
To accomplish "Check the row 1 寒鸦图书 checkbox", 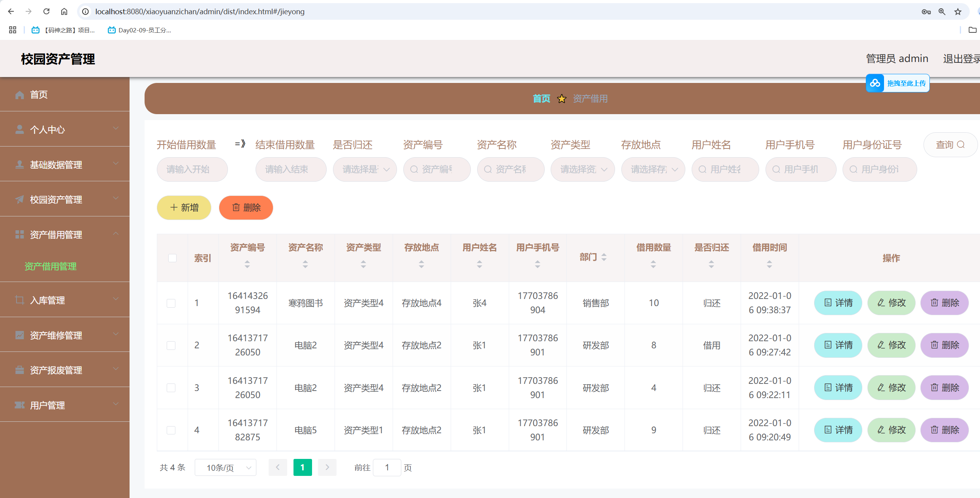I will point(171,303).
